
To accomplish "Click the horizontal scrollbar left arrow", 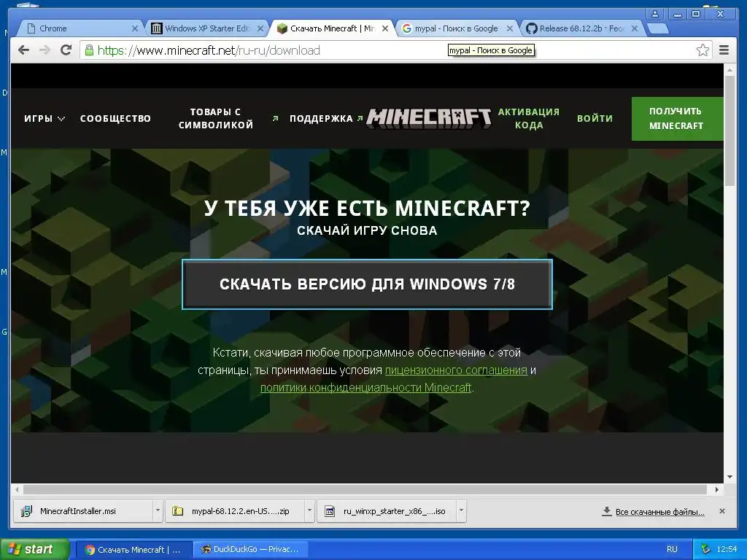I will [x=18, y=489].
